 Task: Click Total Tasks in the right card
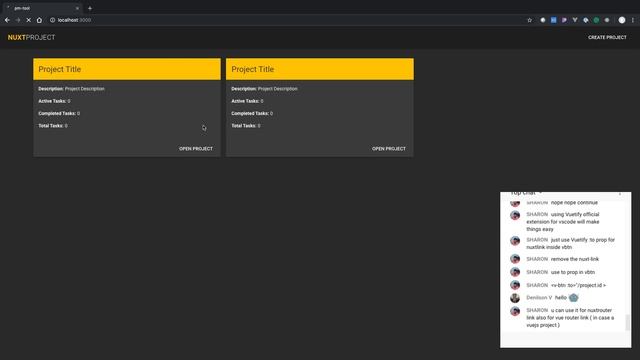click(246, 126)
